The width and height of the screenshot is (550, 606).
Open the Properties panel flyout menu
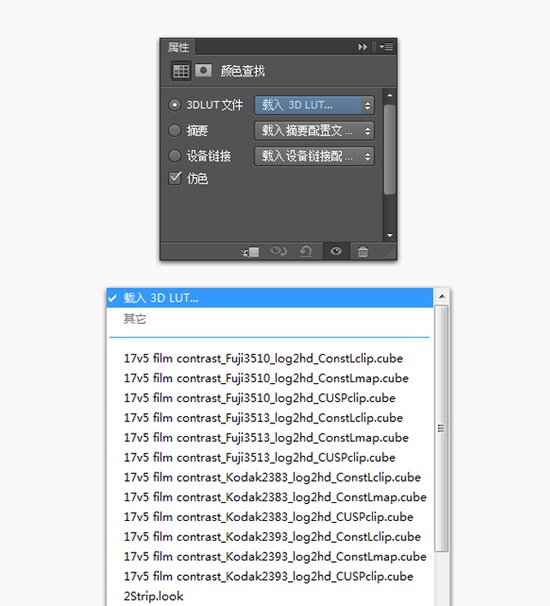pyautogui.click(x=386, y=47)
